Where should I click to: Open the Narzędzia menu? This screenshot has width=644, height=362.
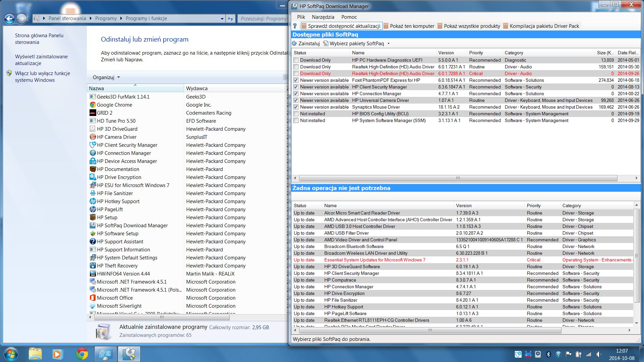coord(323,17)
